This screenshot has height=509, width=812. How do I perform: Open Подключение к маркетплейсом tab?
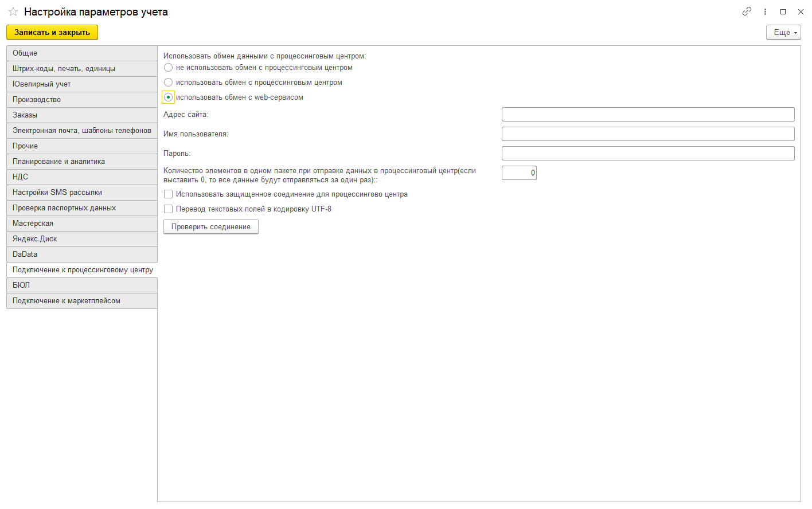(82, 301)
